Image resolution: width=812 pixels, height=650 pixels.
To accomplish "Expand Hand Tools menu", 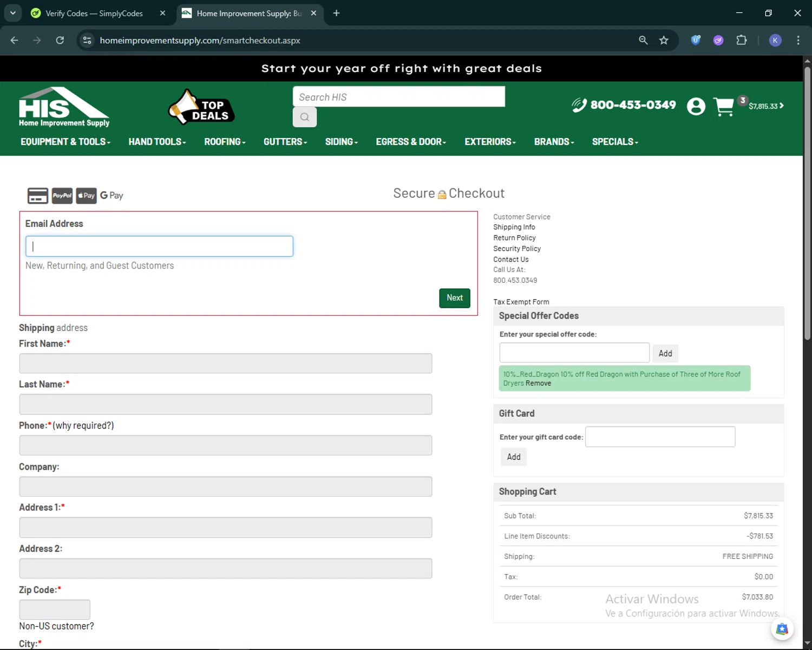I will 157,142.
